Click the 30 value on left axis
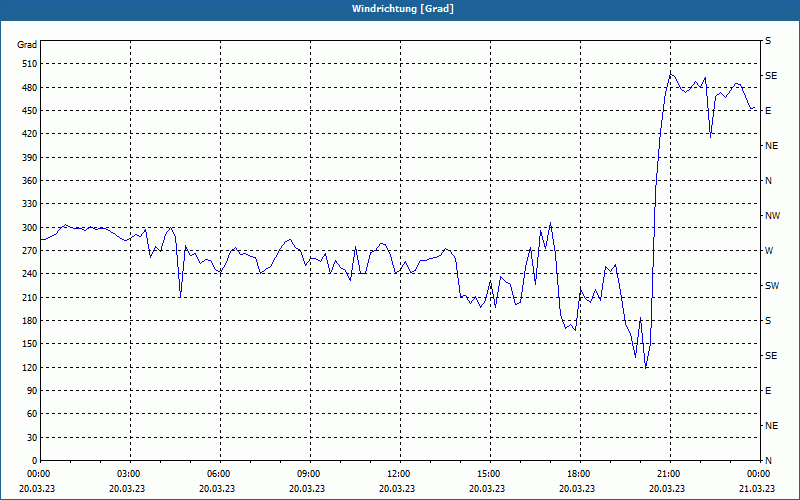The height and width of the screenshot is (500, 800). pyautogui.click(x=32, y=438)
